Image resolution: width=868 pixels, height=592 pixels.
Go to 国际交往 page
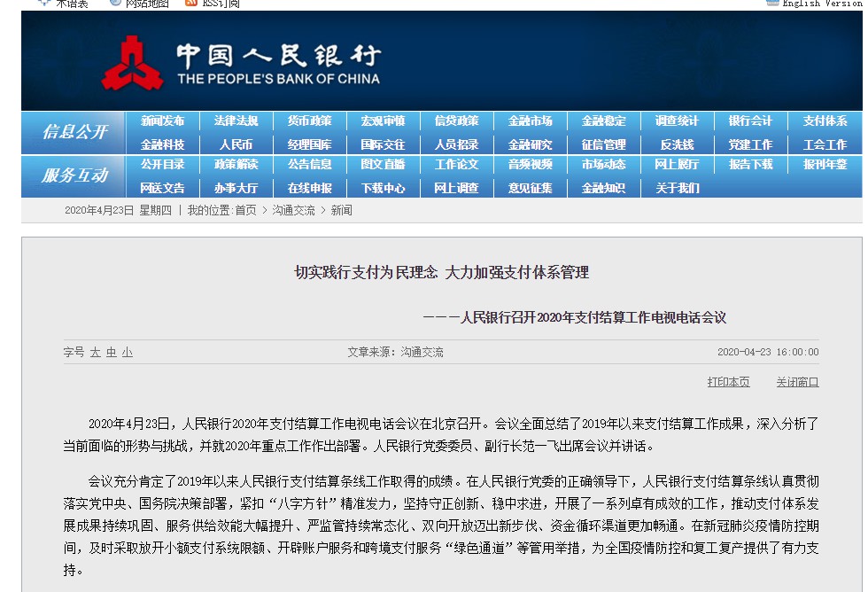pos(383,144)
